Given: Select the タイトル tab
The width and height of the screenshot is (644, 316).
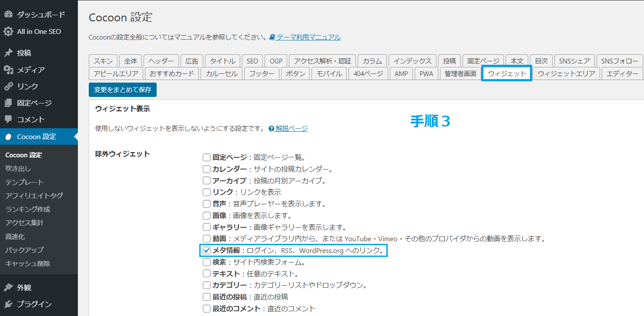Looking at the screenshot, I should pyautogui.click(x=222, y=61).
